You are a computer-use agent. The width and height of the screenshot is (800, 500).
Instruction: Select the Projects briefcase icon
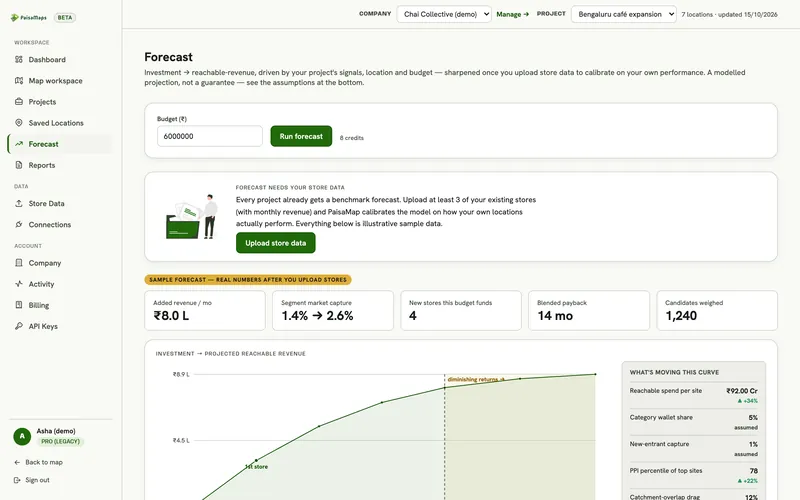click(19, 102)
